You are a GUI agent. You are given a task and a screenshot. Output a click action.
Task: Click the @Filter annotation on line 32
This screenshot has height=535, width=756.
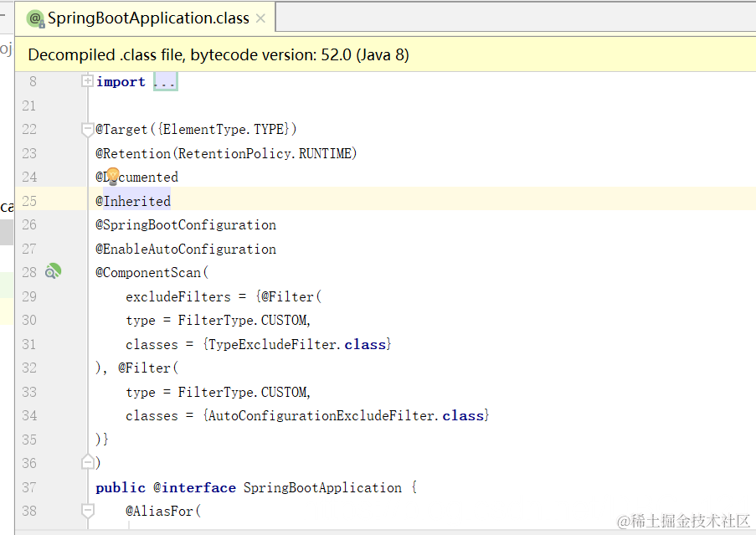tap(144, 368)
